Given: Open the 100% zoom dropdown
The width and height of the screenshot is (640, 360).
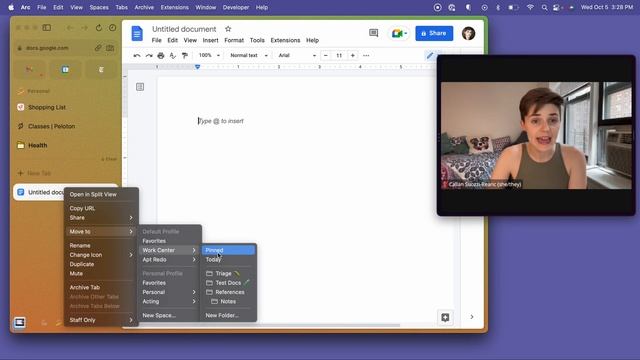Looking at the screenshot, I should point(209,56).
